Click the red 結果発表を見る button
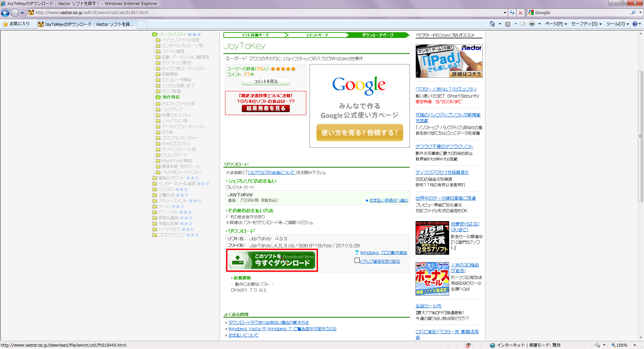644x349 pixels. (x=266, y=108)
